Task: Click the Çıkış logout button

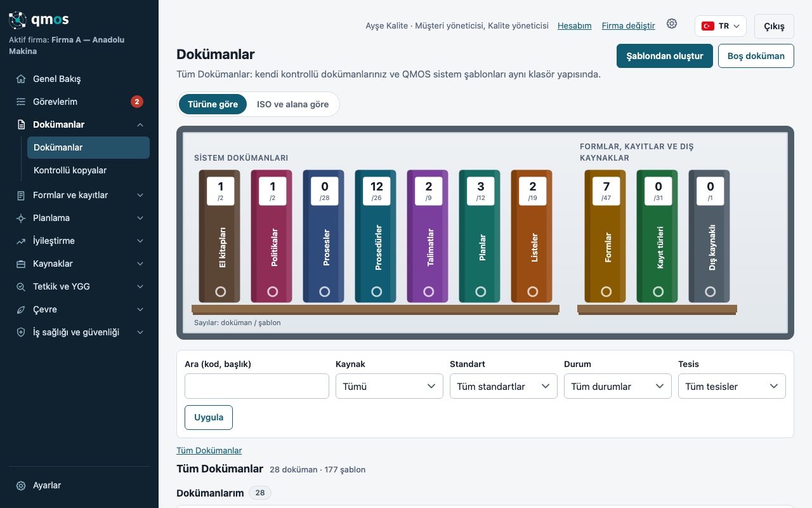Action: click(774, 27)
